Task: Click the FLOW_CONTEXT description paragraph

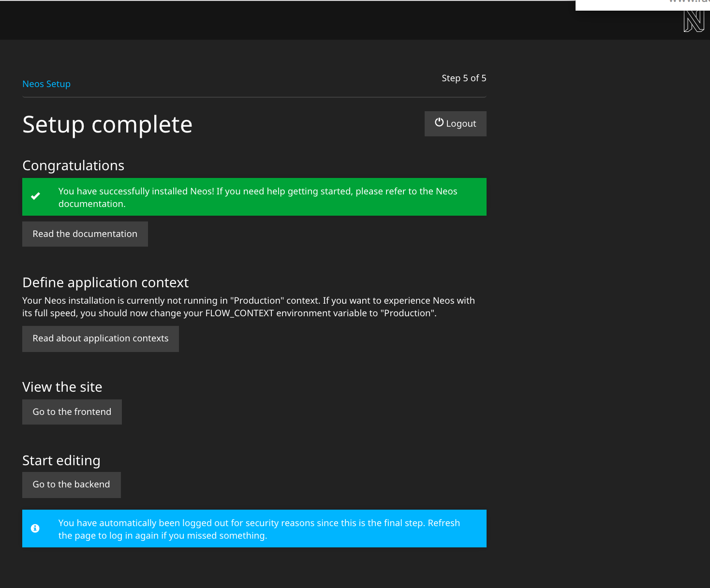Action: tap(249, 307)
